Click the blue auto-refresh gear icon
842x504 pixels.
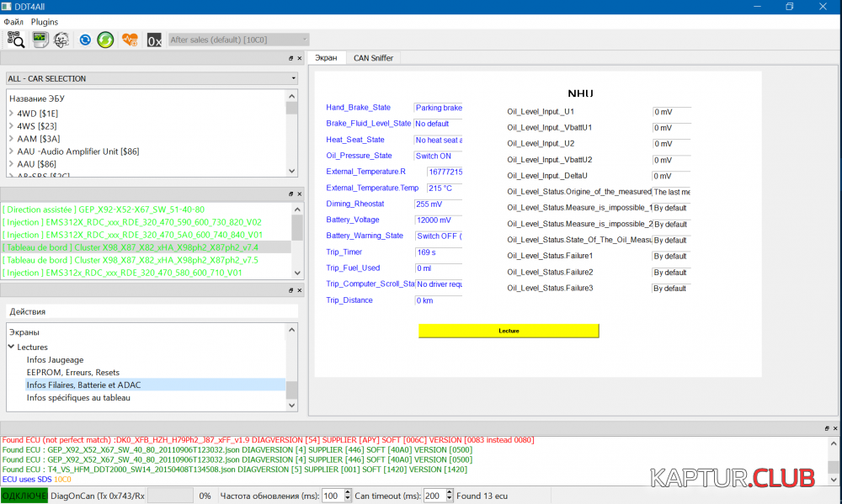click(x=85, y=40)
